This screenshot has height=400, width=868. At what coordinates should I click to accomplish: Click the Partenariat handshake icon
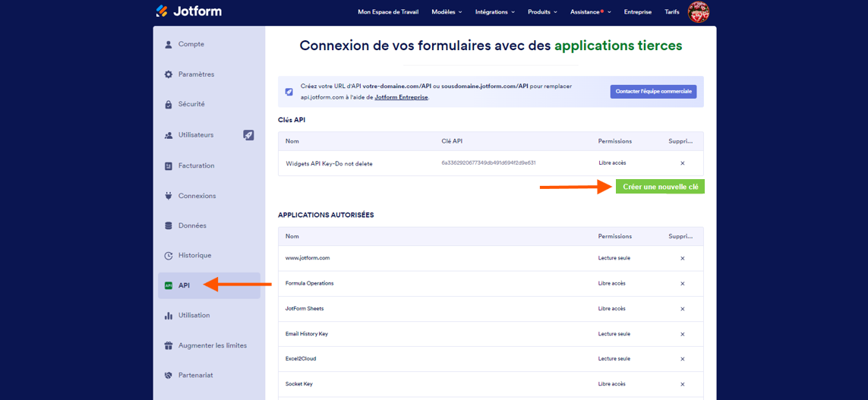point(169,375)
